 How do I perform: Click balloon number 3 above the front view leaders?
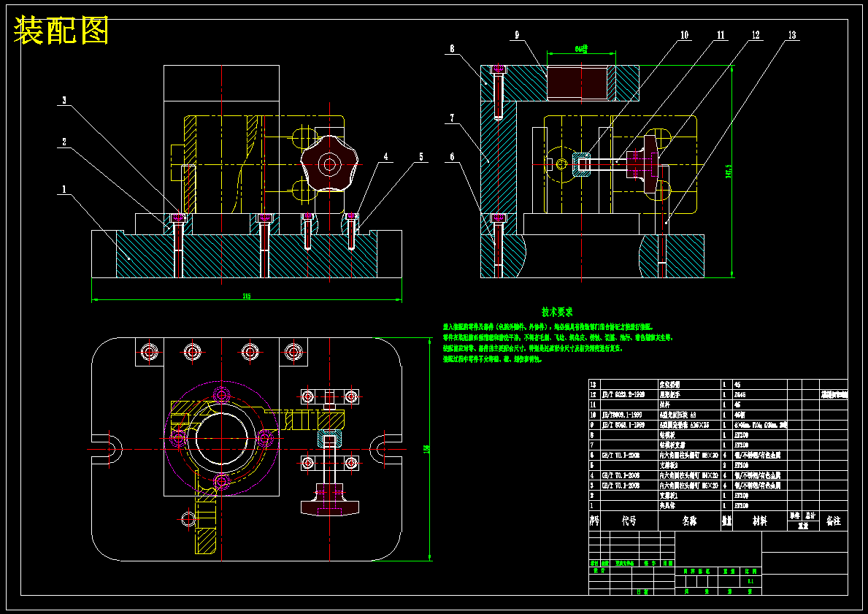tap(64, 101)
